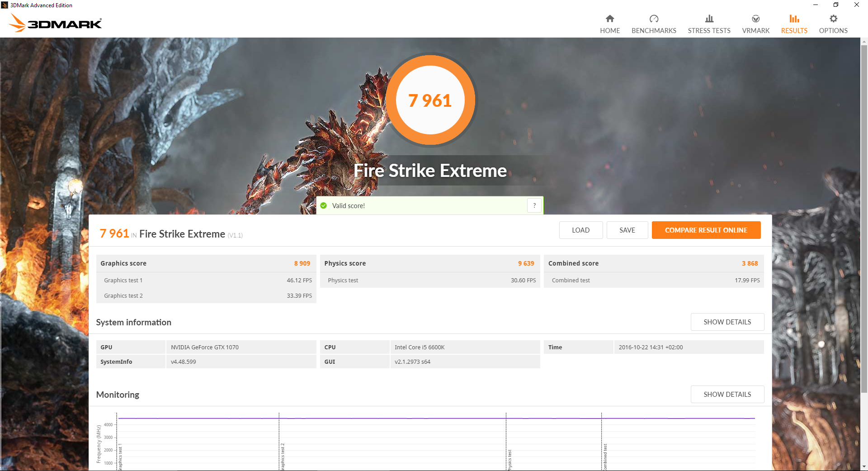Click the valid score question mark button
This screenshot has height=471, width=868.
(534, 205)
